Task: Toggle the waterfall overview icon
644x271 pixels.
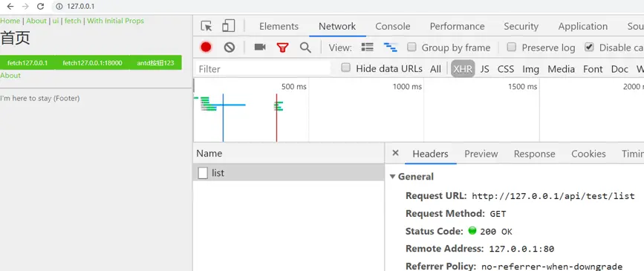Action: 390,48
